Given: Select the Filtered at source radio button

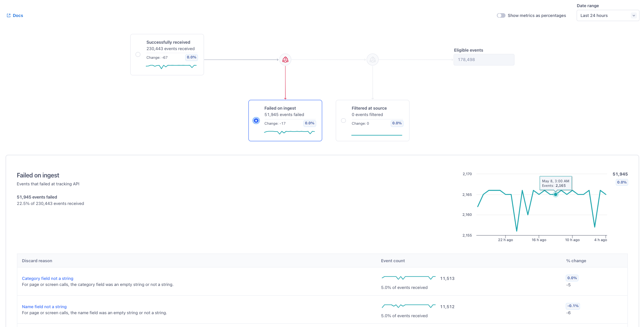Looking at the screenshot, I should click(x=343, y=121).
